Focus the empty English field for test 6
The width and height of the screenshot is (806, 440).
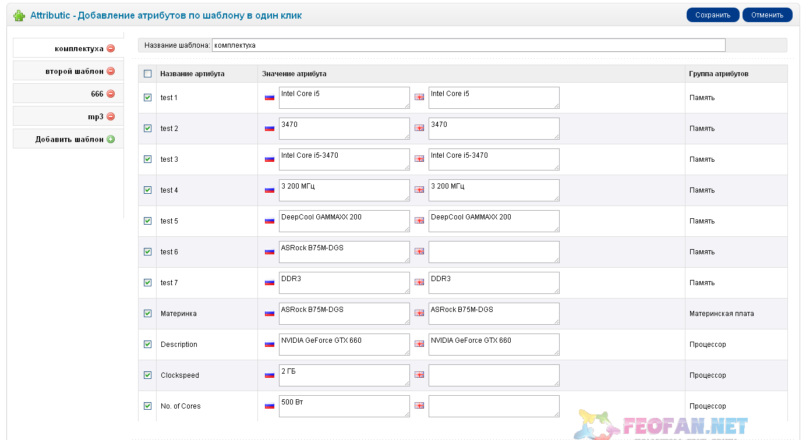[x=493, y=252]
